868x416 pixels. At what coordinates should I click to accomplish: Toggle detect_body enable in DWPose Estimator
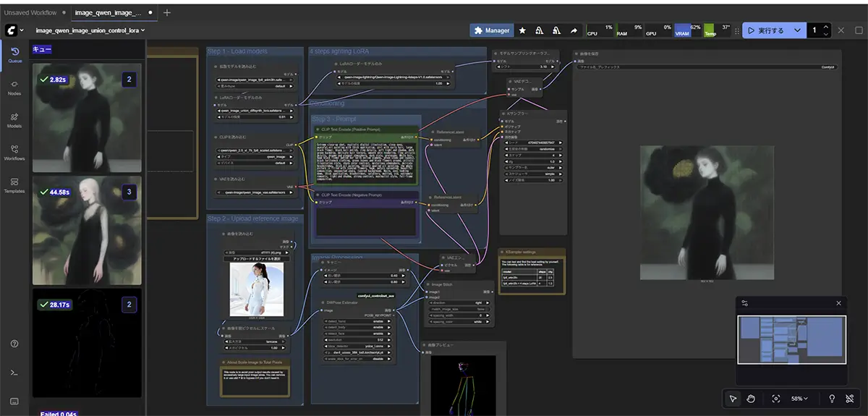click(356, 327)
